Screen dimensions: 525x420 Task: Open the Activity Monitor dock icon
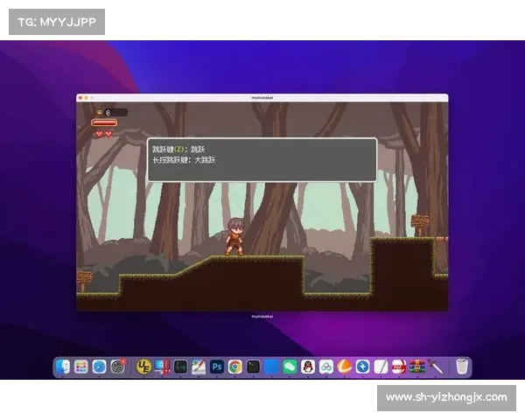click(180, 367)
